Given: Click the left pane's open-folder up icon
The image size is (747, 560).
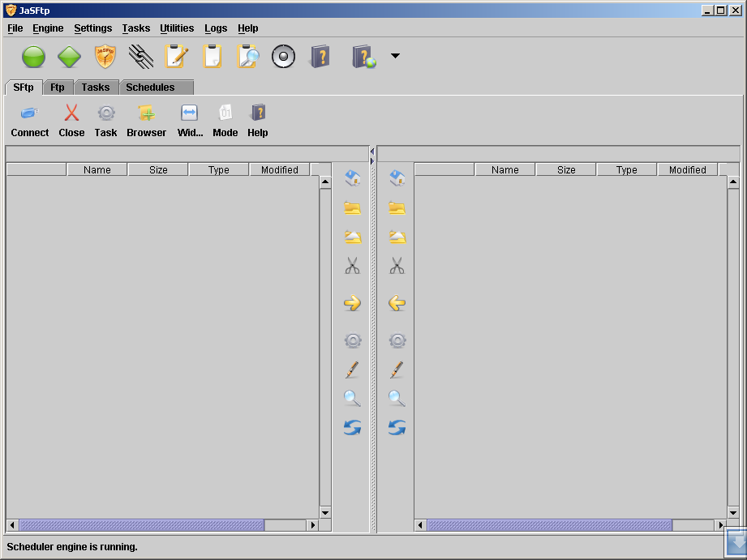Looking at the screenshot, I should click(x=353, y=237).
